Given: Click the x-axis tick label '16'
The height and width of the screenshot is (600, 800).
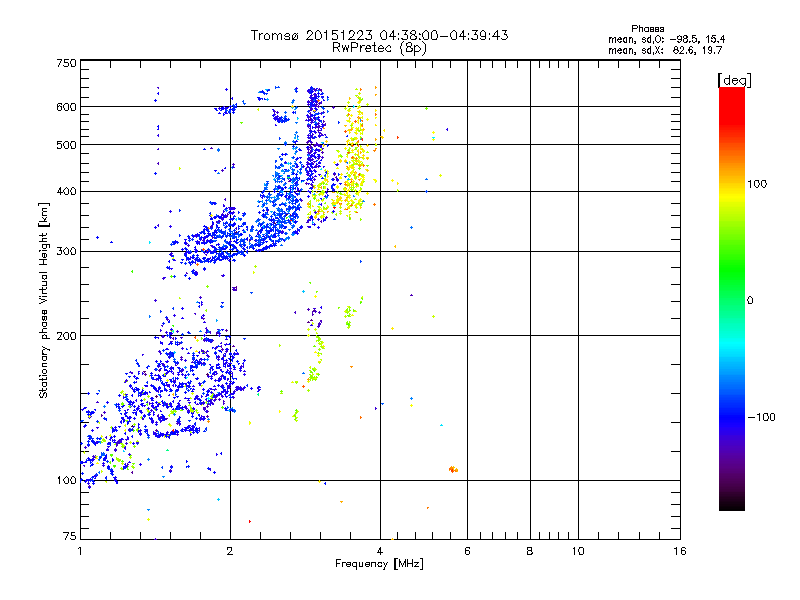Looking at the screenshot, I should (x=680, y=551).
